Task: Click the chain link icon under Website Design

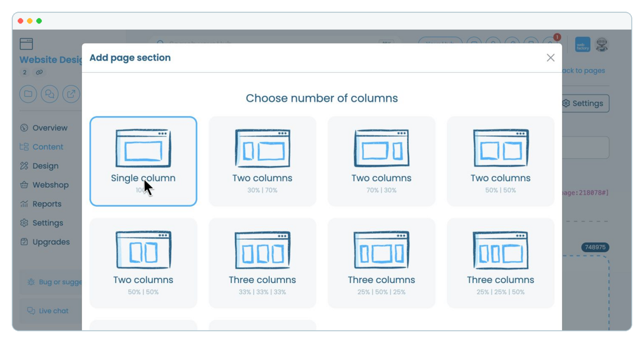Action: click(x=39, y=72)
